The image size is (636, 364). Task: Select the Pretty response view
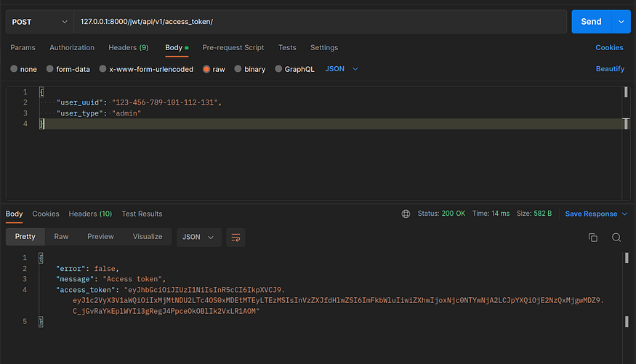[x=25, y=237]
